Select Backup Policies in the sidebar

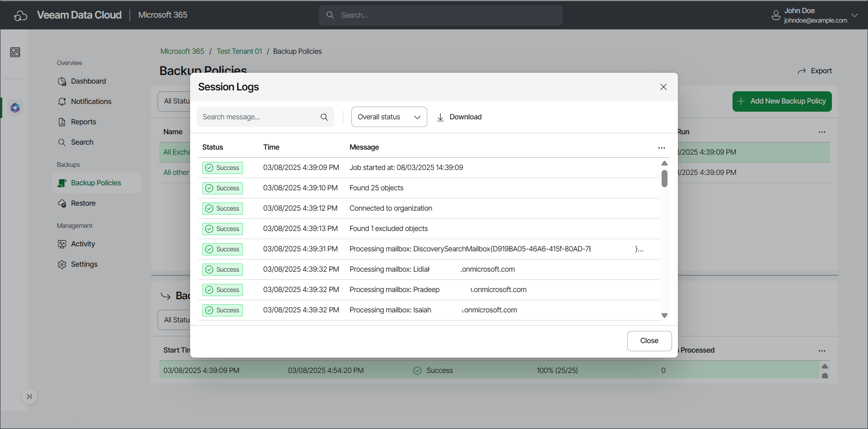[x=97, y=183]
